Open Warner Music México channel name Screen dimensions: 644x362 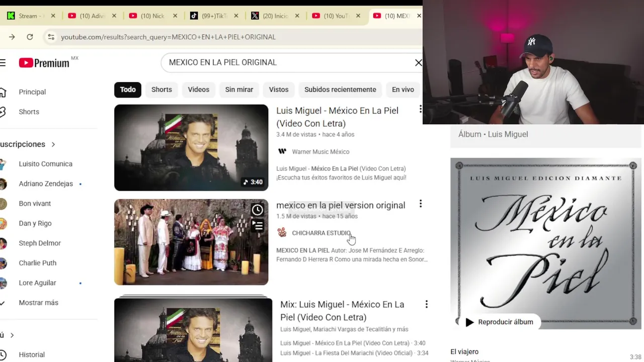[320, 151]
